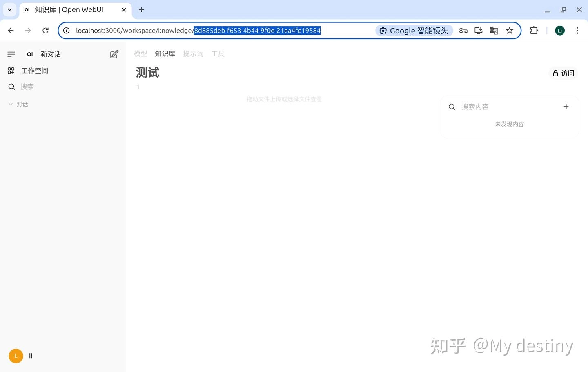Open the password manager key icon
588x372 pixels.
[x=463, y=31]
